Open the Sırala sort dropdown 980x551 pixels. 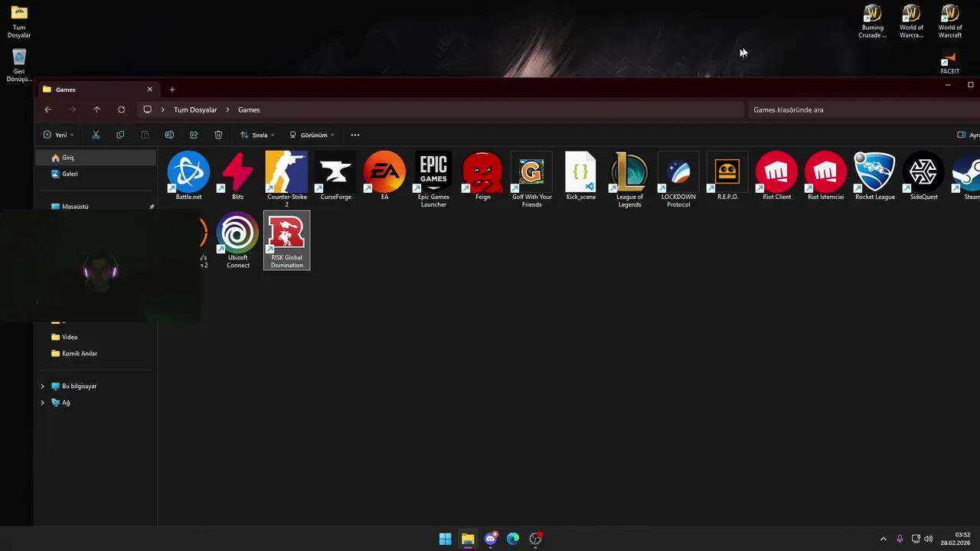point(257,135)
